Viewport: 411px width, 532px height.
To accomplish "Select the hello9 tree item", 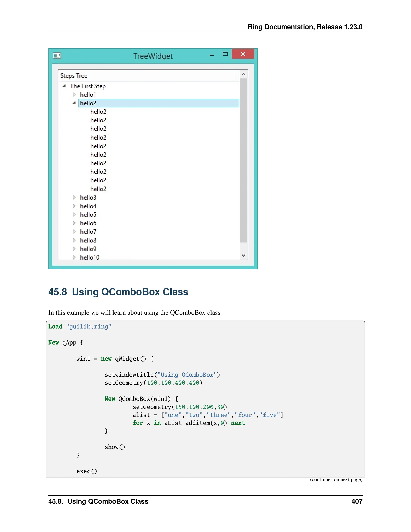I will (88, 249).
